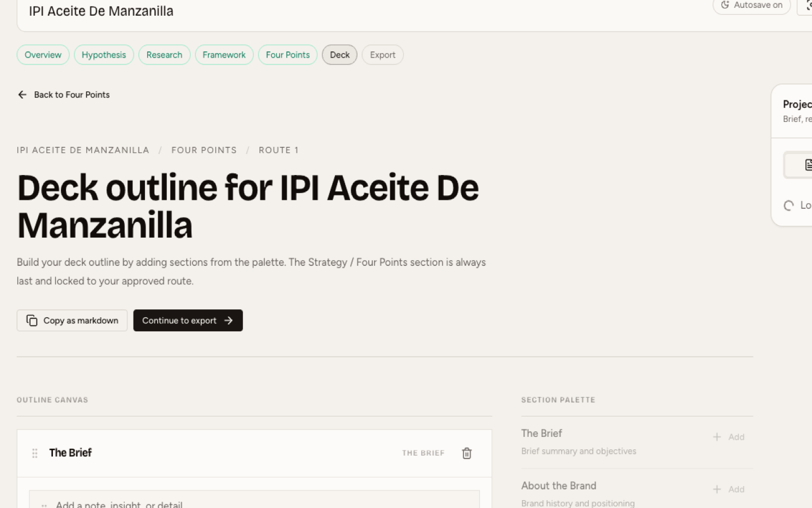Grab The Brief section drag handle
This screenshot has width=812, height=508.
[x=34, y=453]
